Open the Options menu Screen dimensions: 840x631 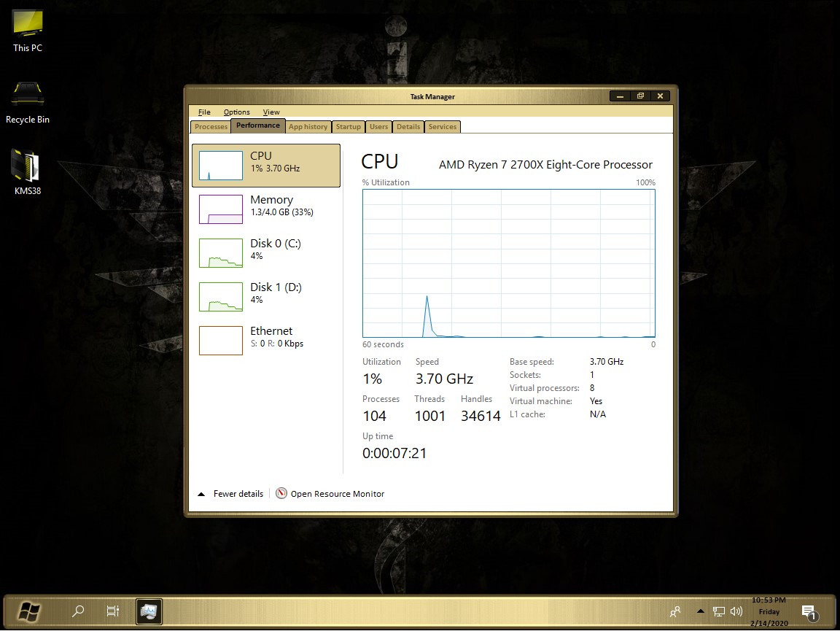(236, 112)
